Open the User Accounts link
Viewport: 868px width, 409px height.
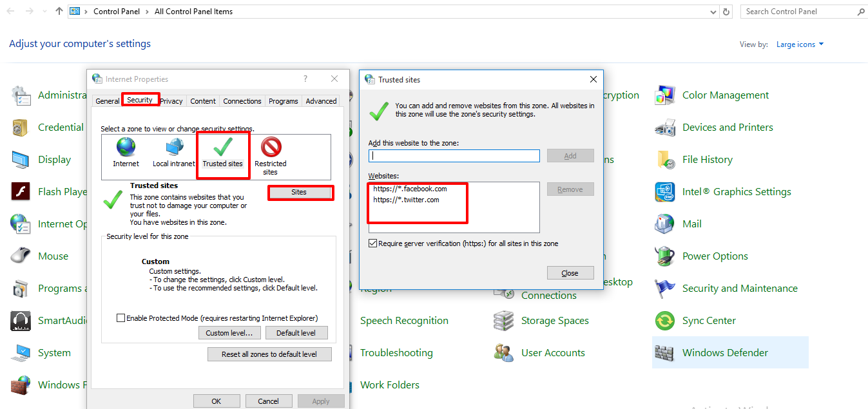point(553,353)
